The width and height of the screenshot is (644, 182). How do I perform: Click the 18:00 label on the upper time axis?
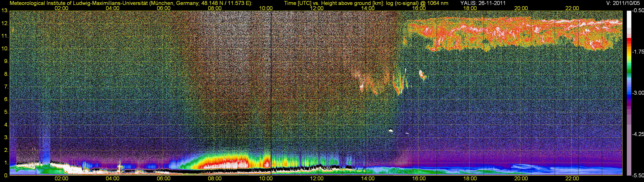[470, 8]
